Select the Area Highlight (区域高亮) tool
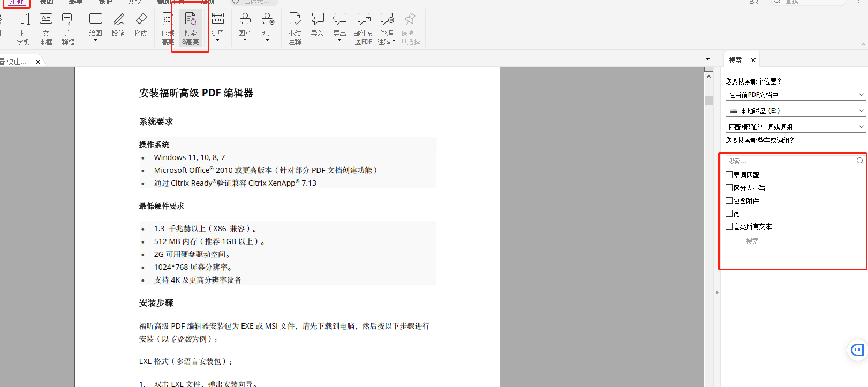The width and height of the screenshot is (868, 387). [168, 28]
